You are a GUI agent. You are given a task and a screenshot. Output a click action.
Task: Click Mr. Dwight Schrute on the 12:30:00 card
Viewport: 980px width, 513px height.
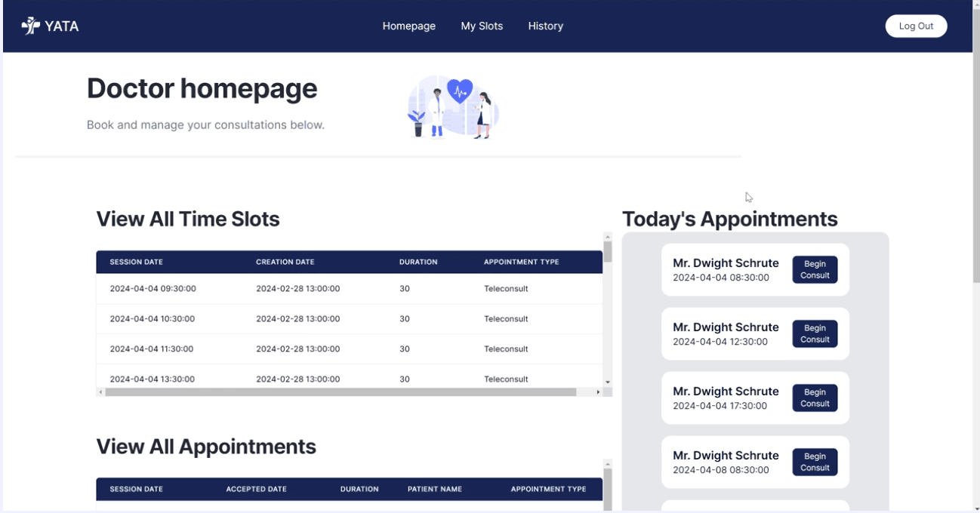pos(726,327)
